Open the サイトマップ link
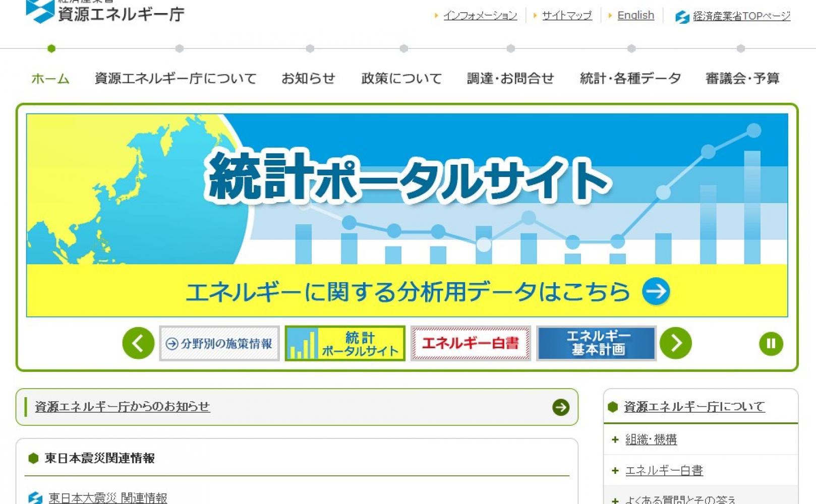 567,16
